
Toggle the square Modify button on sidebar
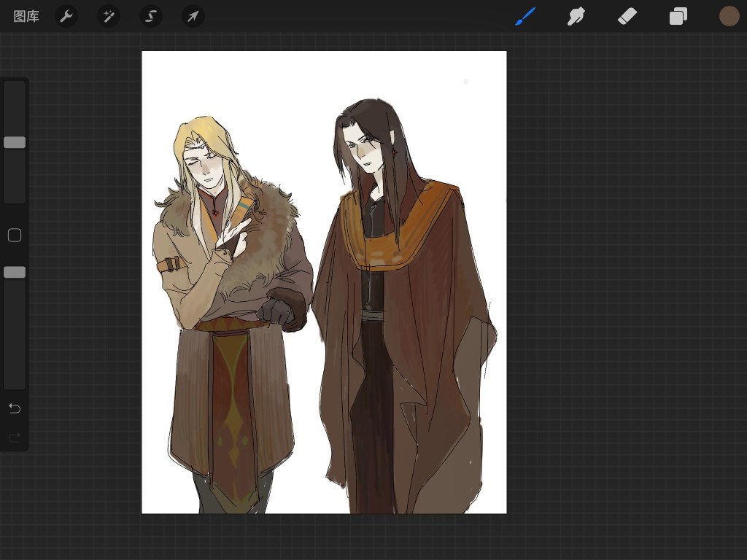pyautogui.click(x=15, y=235)
